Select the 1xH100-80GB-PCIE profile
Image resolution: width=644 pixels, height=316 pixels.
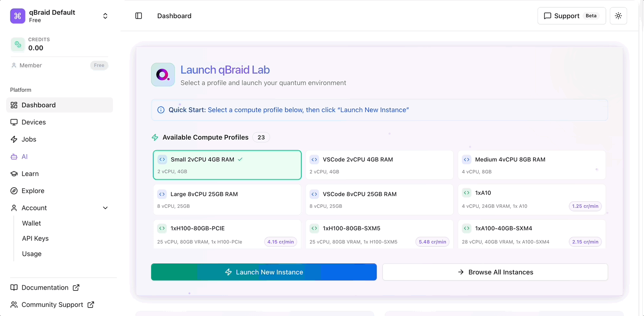pos(227,234)
